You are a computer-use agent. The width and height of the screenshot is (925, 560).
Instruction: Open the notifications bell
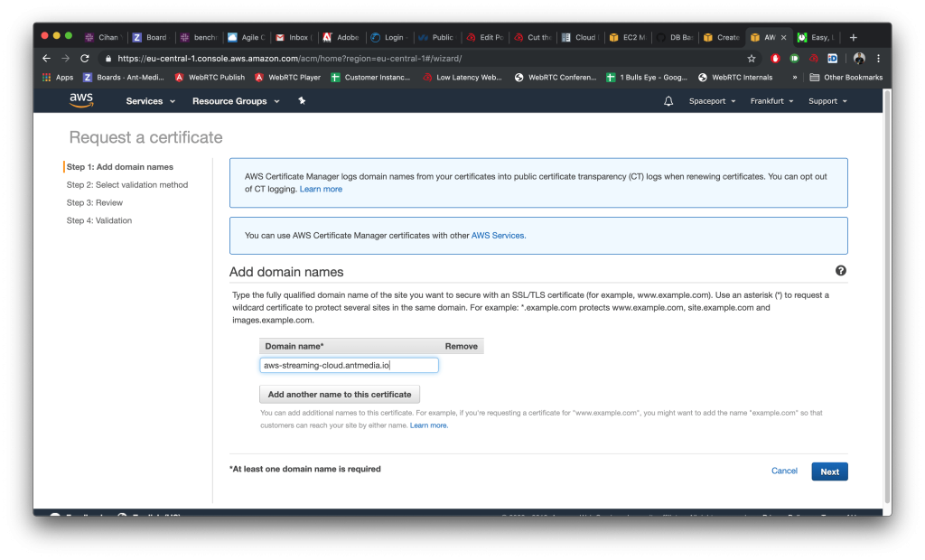point(668,101)
